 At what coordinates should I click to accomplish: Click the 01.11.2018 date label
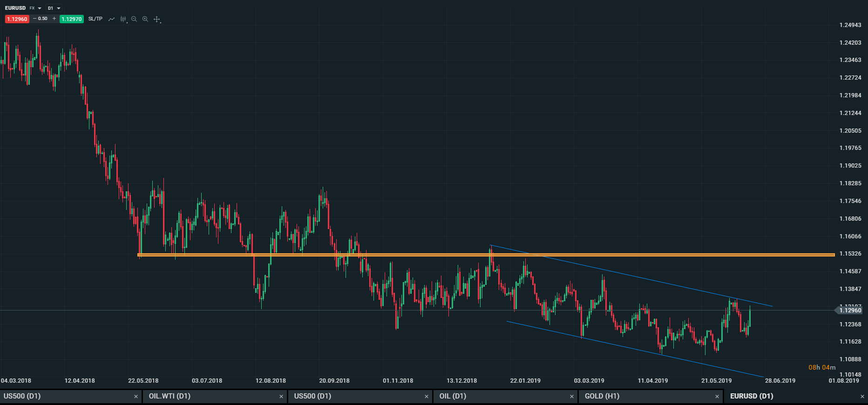click(x=398, y=381)
